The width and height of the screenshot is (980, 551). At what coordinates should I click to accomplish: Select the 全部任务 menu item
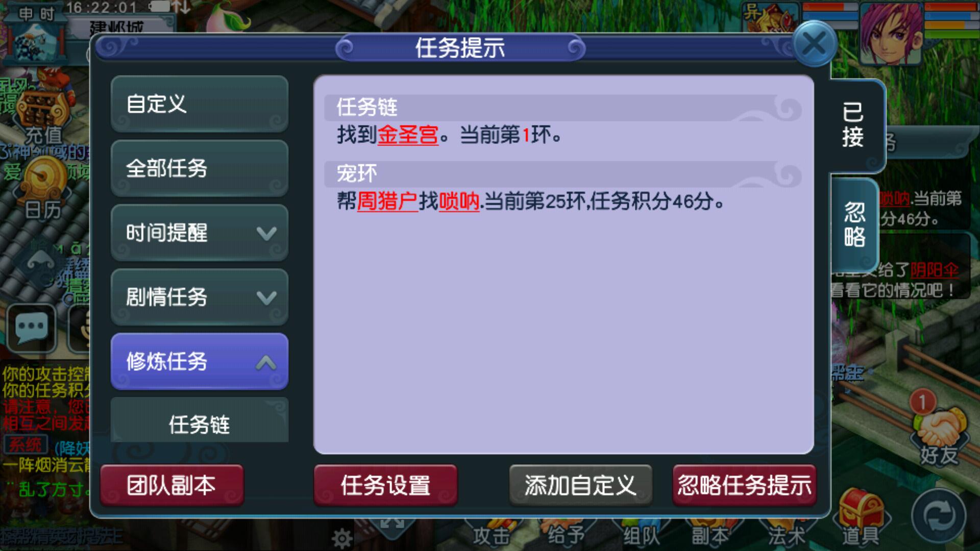coord(200,168)
